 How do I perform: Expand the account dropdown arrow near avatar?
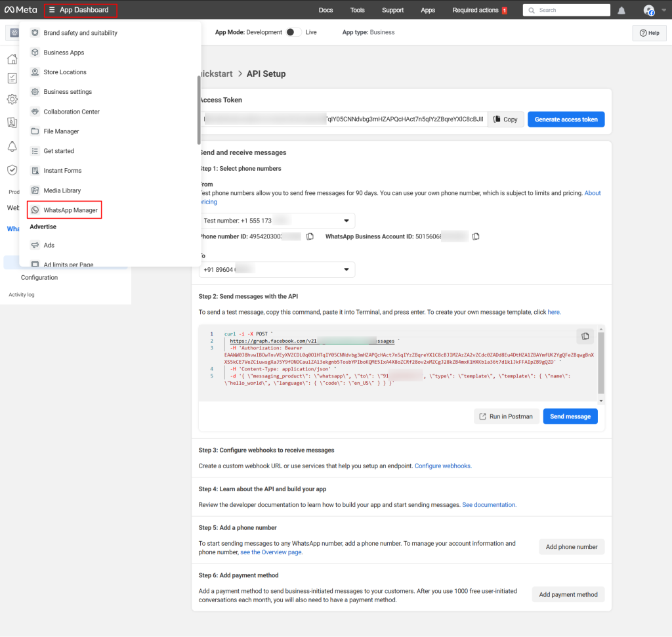[x=664, y=10]
